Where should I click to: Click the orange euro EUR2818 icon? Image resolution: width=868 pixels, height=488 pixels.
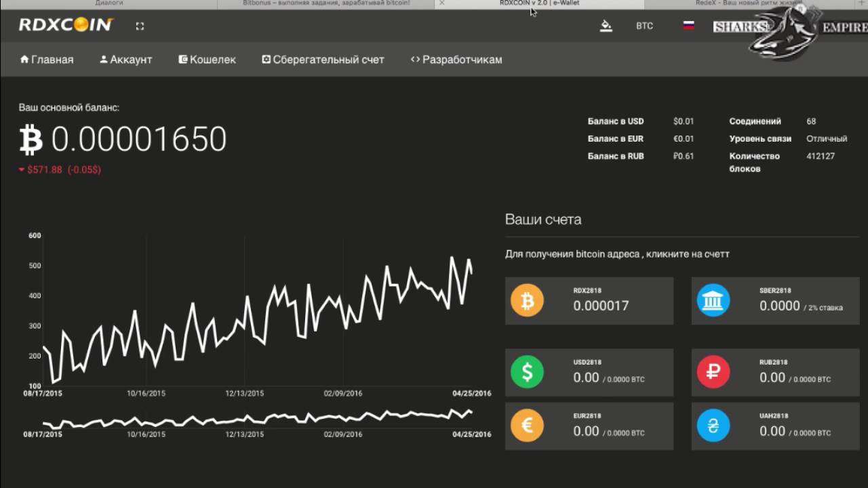tap(527, 426)
